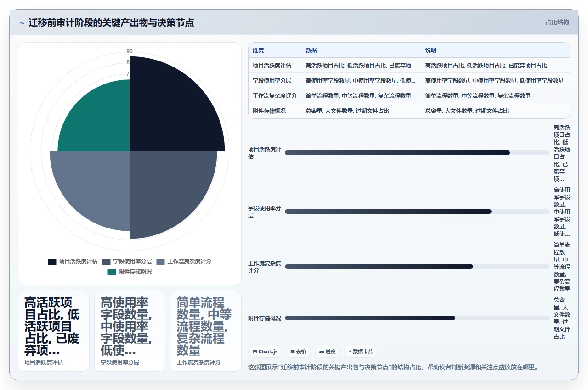The height and width of the screenshot is (390, 588).
Task: Select table cell 工作流复杂度评分 in 维度 column
Action: tap(275, 96)
